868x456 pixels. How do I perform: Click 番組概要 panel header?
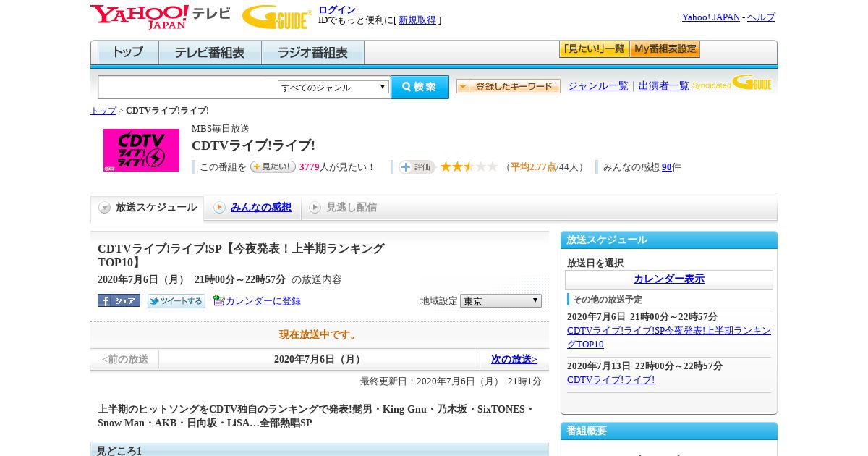click(x=669, y=431)
